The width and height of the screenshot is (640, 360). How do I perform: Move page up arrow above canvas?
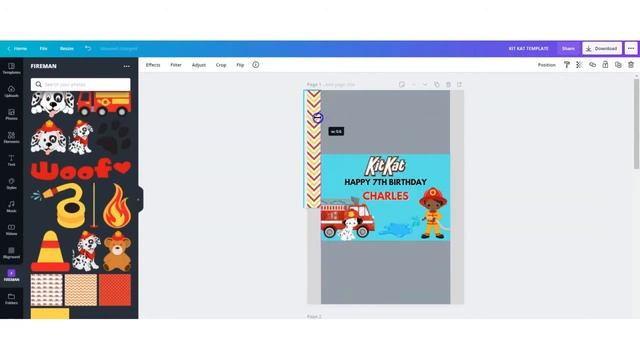pos(413,84)
